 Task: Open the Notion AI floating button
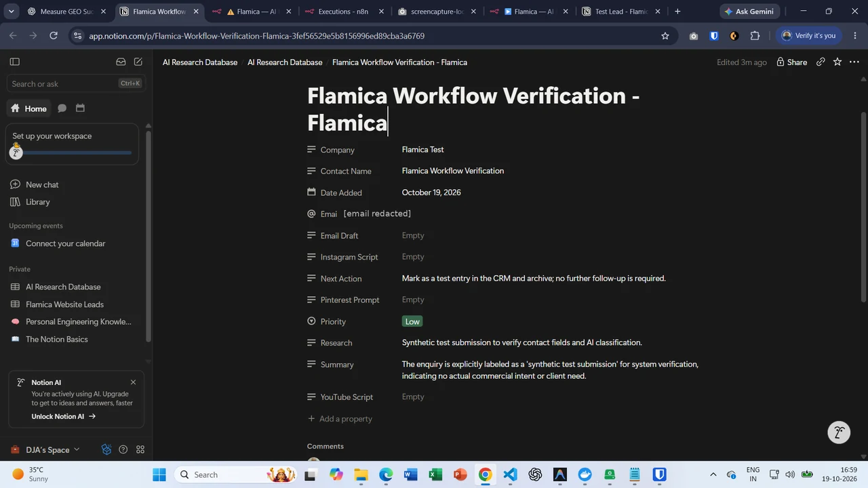click(839, 432)
